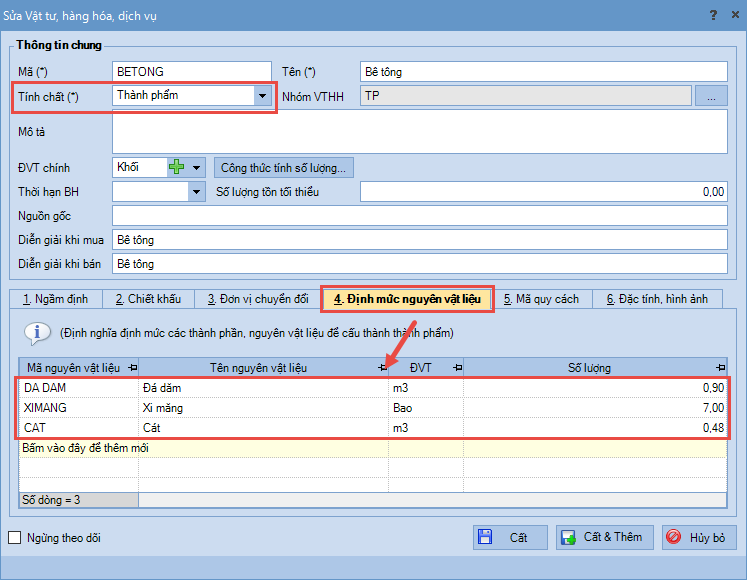Screen dimensions: 747x580
Task: Click the Cát material name cell
Action: point(263,428)
